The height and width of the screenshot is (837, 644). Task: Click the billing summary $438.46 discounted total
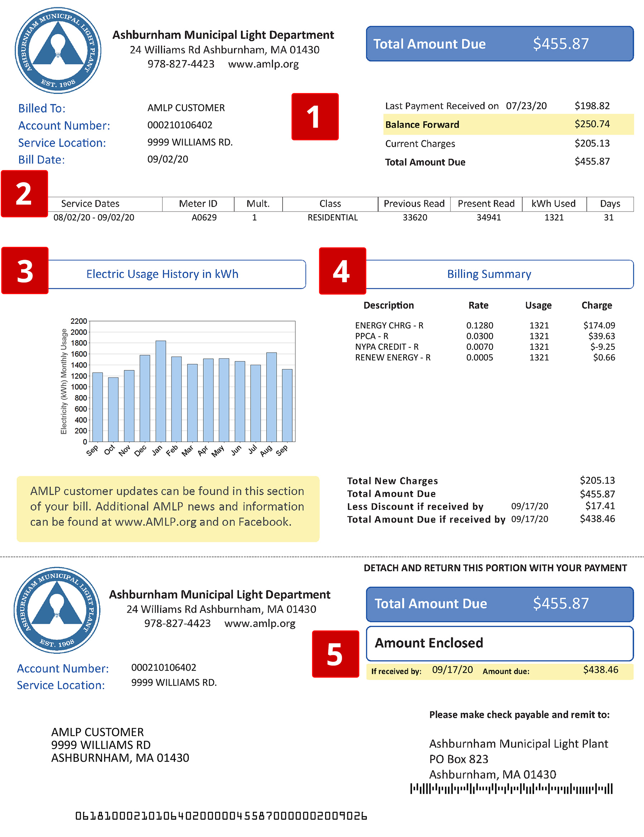pyautogui.click(x=597, y=519)
